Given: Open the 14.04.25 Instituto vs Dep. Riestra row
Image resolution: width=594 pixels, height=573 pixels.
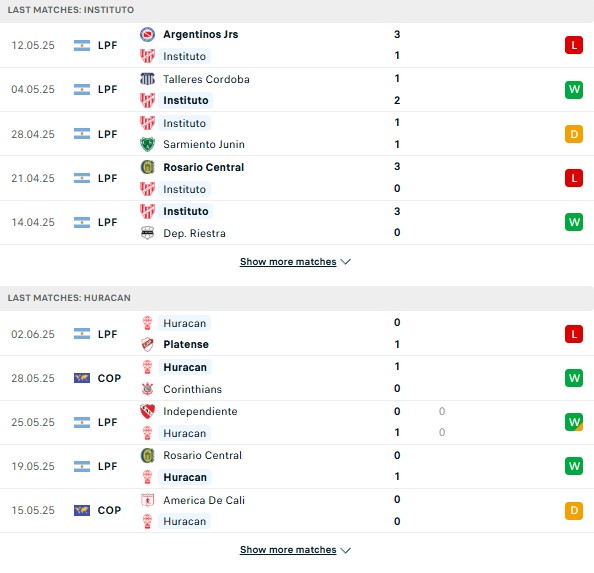Looking at the screenshot, I should click(x=297, y=222).
